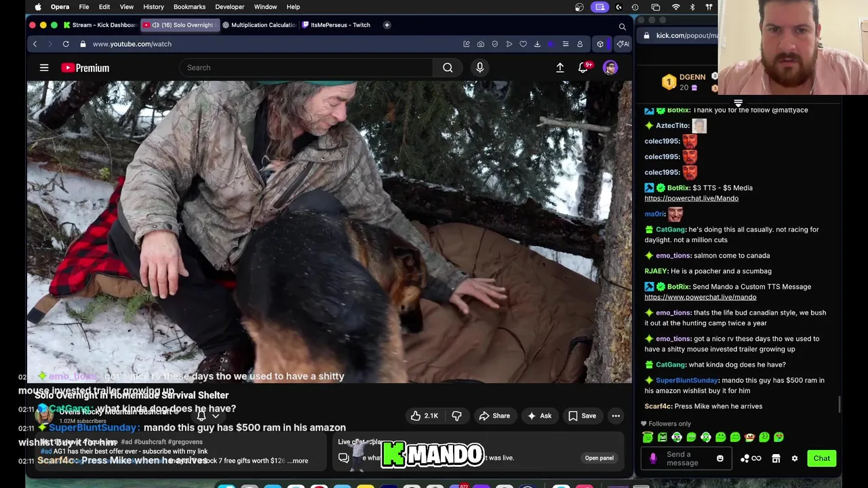868x488 pixels.
Task: Click the Apple menu logo
Action: [x=38, y=7]
